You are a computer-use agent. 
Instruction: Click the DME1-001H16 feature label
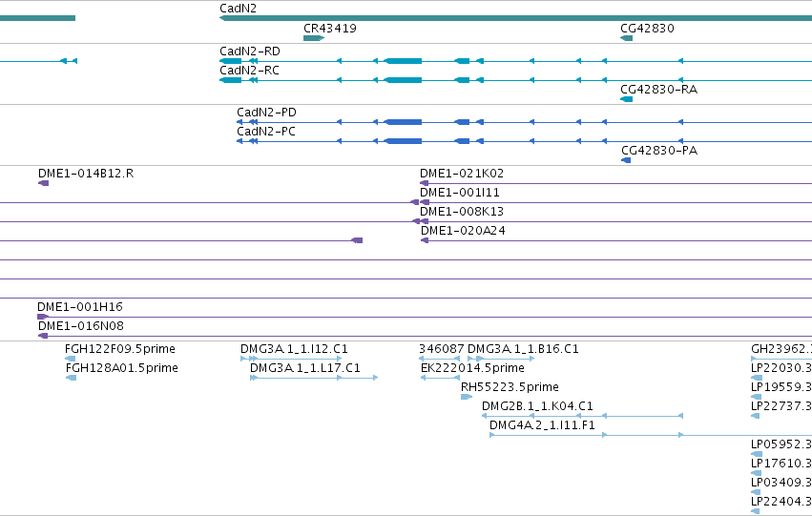coord(80,307)
